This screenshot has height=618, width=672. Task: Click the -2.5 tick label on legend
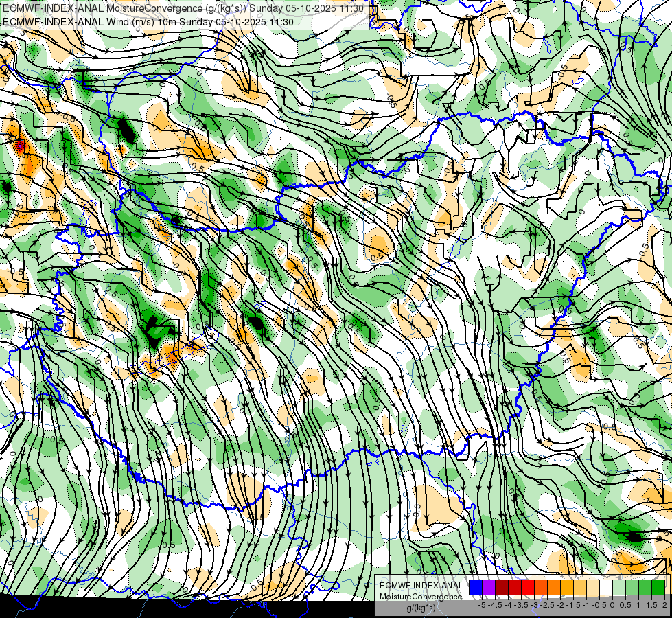pyautogui.click(x=547, y=605)
